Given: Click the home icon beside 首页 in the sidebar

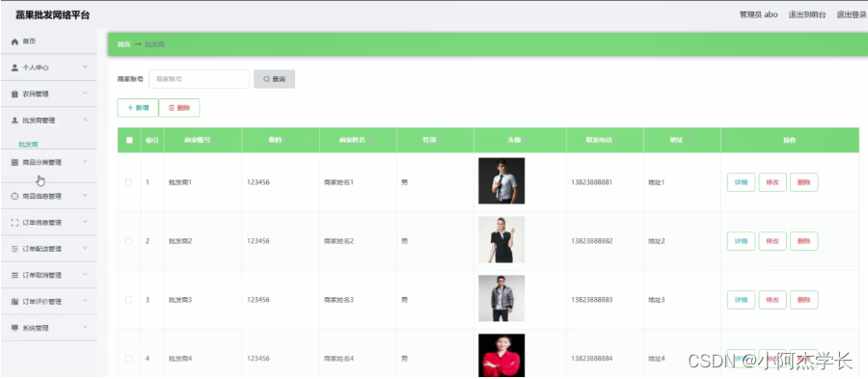Looking at the screenshot, I should pyautogui.click(x=14, y=41).
